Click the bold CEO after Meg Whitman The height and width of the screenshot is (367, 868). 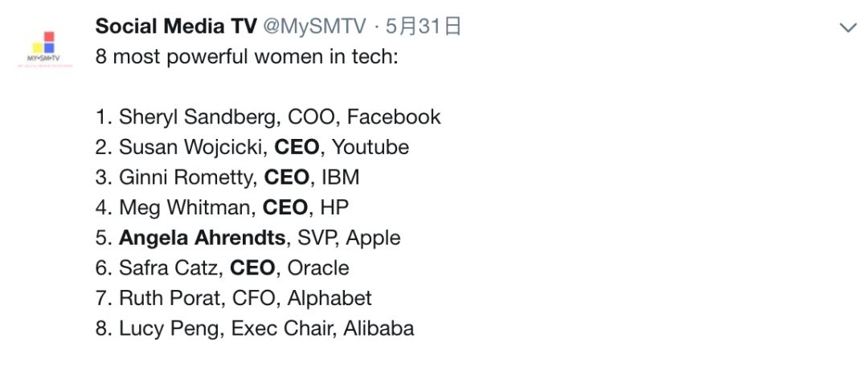(x=285, y=208)
